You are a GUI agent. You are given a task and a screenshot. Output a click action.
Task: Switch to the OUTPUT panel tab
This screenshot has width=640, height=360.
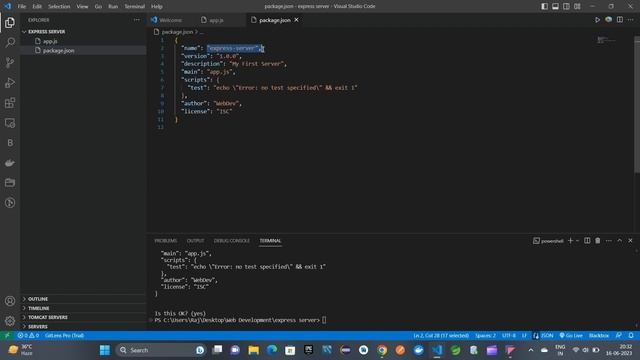(x=196, y=241)
